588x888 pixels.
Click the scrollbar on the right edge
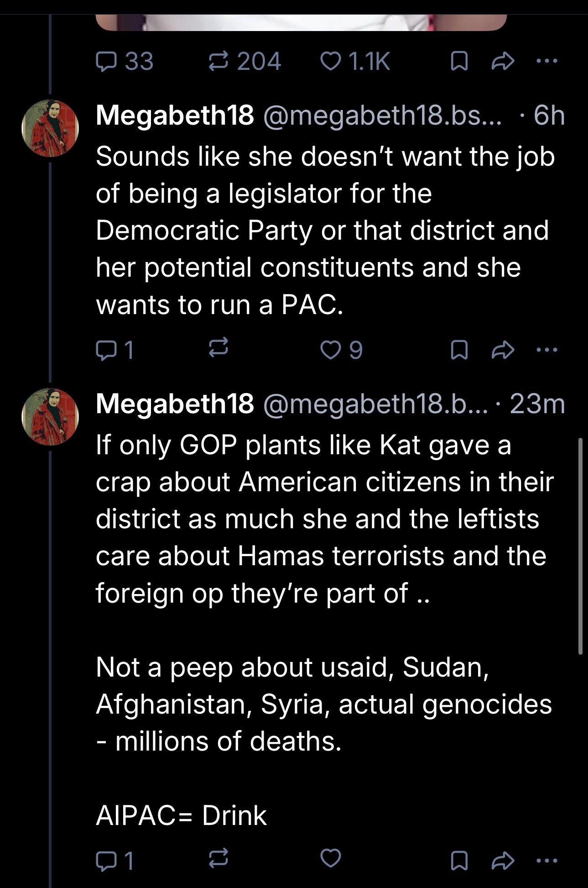(x=580, y=546)
